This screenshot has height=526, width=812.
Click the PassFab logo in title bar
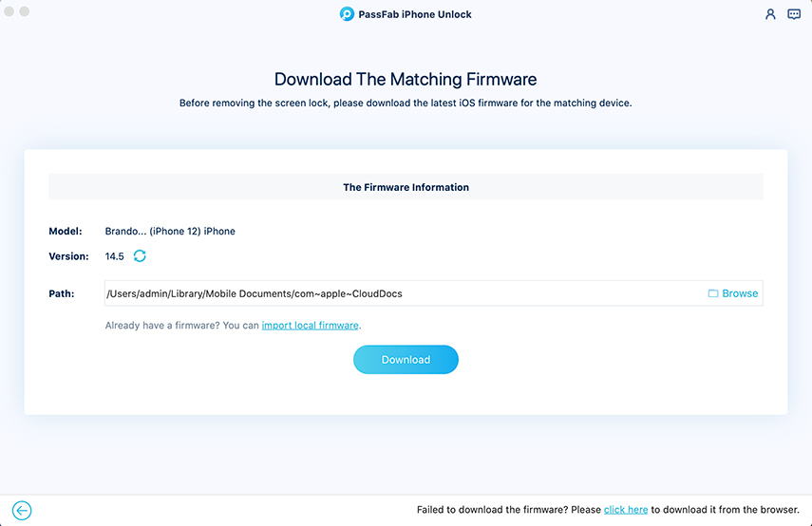(348, 14)
